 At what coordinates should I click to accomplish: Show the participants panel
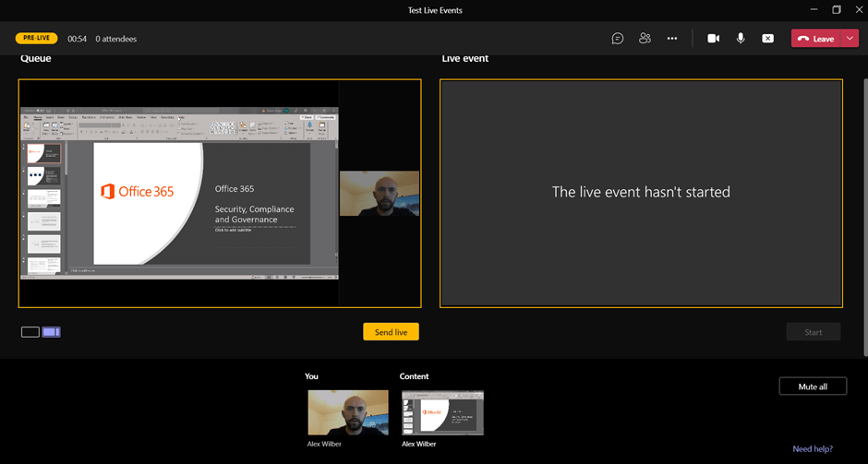(x=645, y=39)
